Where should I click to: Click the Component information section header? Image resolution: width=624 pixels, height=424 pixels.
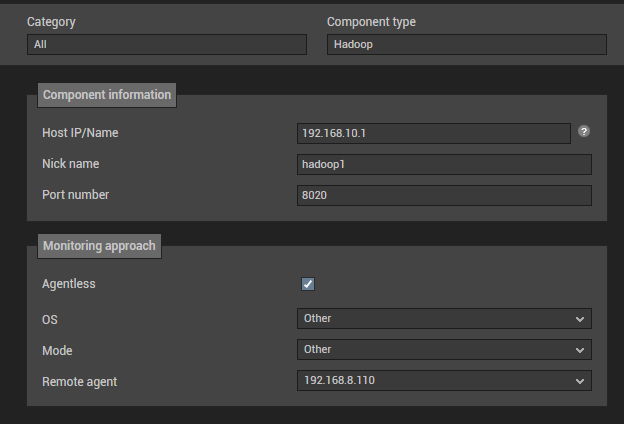(107, 95)
